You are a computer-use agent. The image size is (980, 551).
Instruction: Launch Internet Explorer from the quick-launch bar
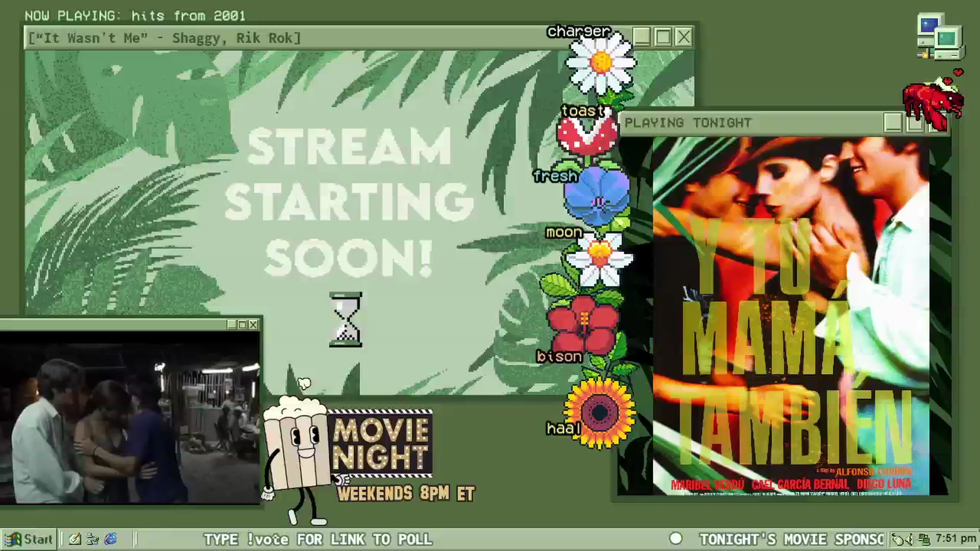click(x=111, y=539)
